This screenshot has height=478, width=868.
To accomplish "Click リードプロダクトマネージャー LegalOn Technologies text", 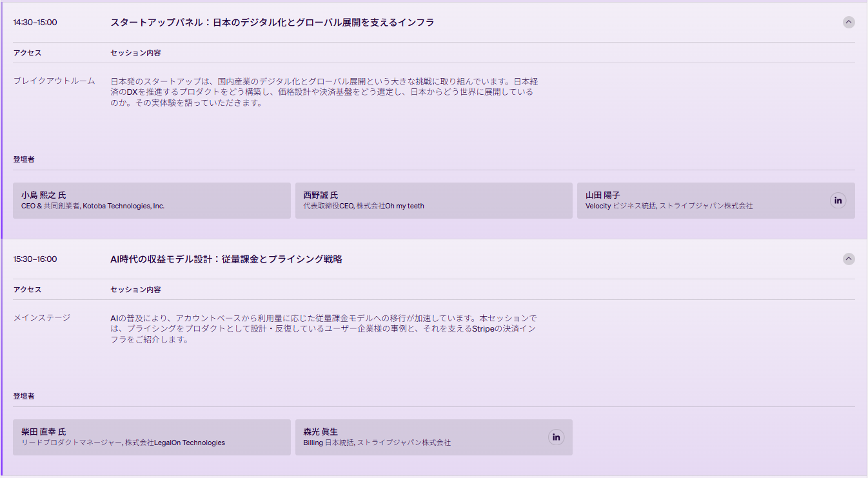I will pyautogui.click(x=123, y=443).
